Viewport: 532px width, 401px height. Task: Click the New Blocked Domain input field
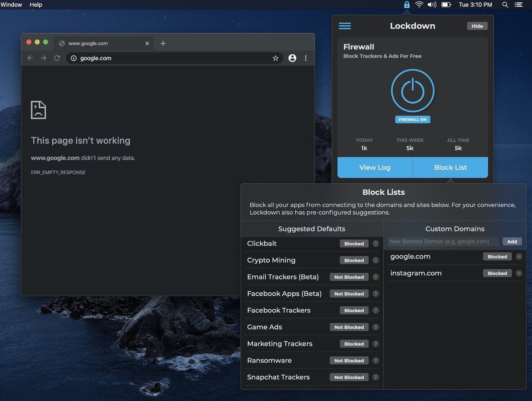pos(443,242)
